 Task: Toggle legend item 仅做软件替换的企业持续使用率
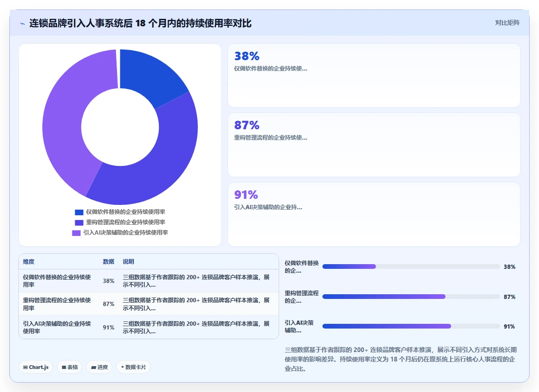click(x=120, y=212)
